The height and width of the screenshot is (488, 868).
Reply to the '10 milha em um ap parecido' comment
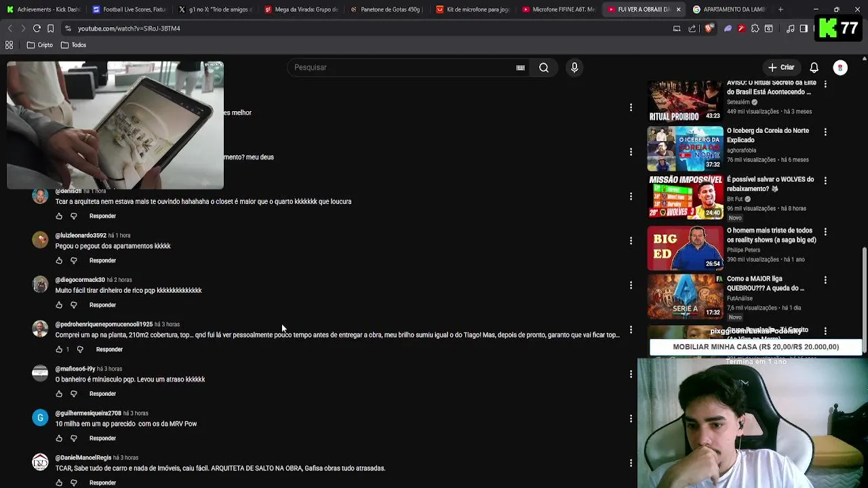coord(102,439)
